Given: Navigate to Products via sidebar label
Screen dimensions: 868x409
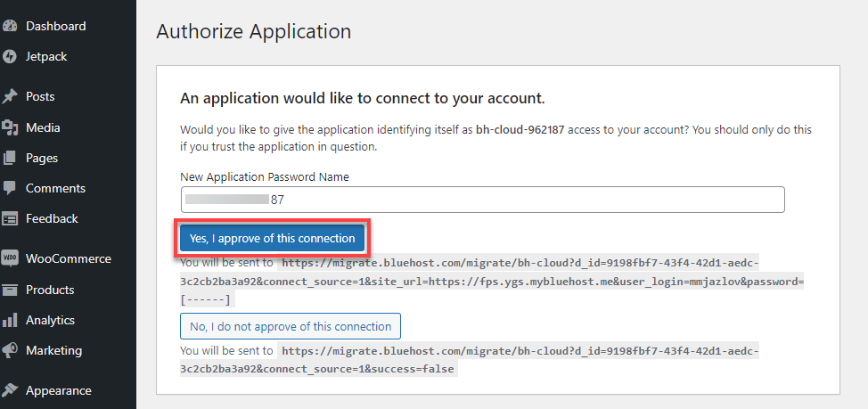Looking at the screenshot, I should pos(50,290).
